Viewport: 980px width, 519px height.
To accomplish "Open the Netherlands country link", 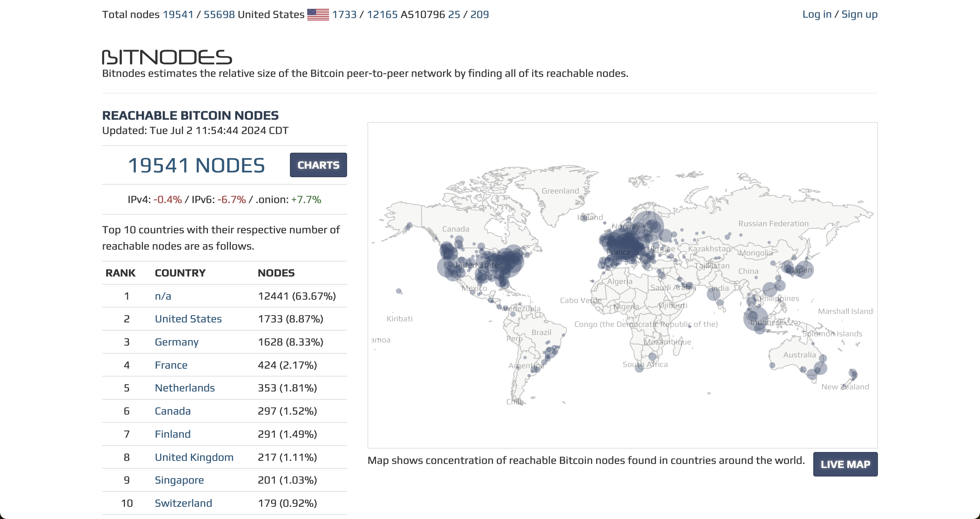I will [x=184, y=388].
